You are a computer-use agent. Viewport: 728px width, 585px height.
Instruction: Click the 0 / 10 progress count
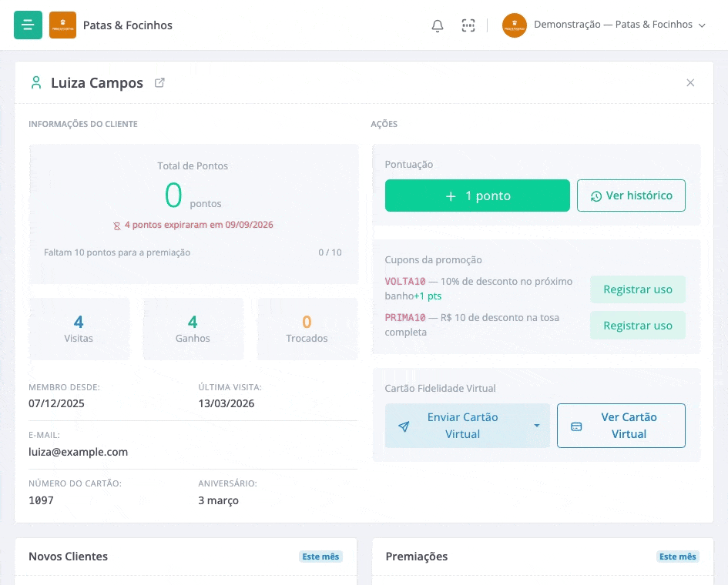click(330, 252)
